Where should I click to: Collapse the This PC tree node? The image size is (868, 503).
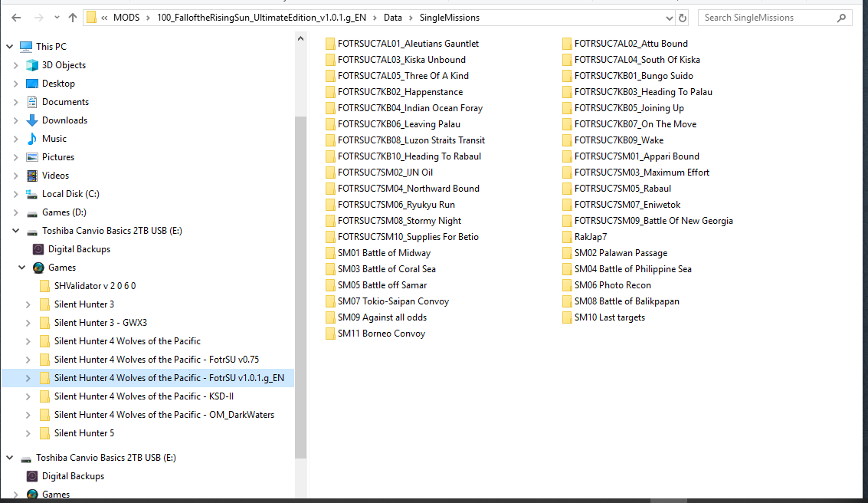coord(9,47)
